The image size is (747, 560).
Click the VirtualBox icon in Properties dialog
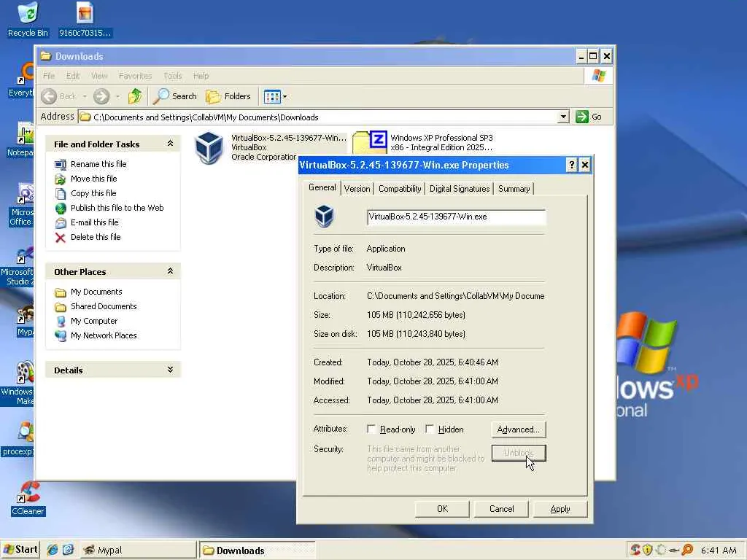[325, 216]
